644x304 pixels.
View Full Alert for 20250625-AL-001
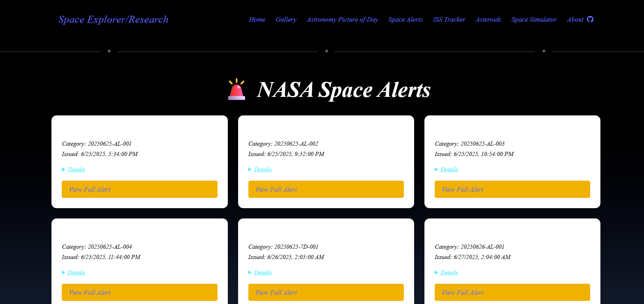140,189
